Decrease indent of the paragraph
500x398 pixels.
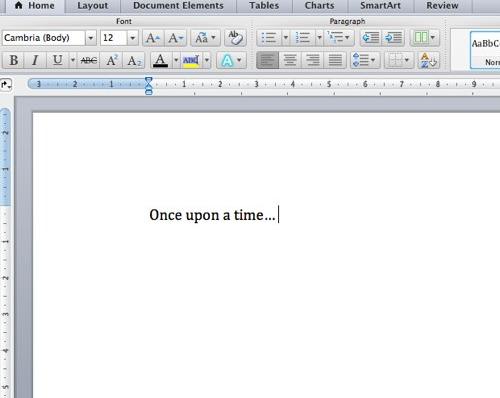click(371, 38)
